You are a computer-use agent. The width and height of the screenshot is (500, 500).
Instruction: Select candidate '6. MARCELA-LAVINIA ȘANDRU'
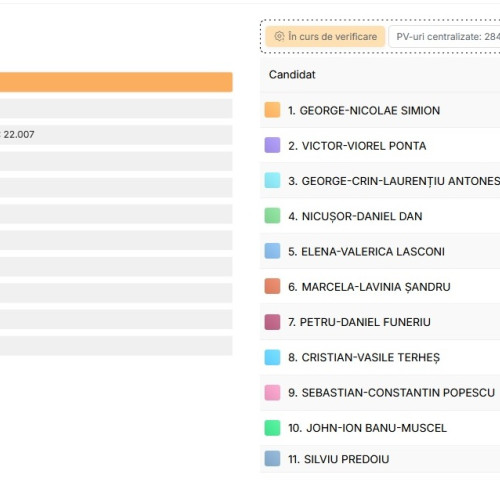click(x=369, y=287)
